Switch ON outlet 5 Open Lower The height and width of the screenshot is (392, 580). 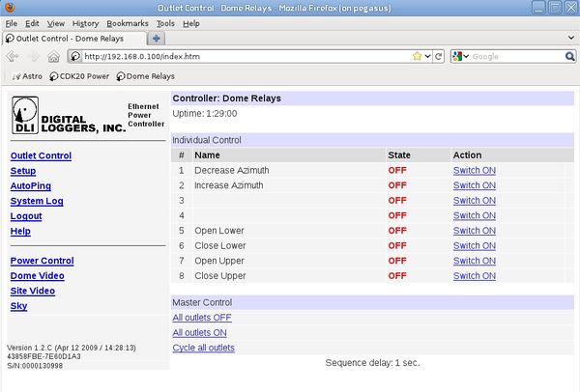(475, 231)
